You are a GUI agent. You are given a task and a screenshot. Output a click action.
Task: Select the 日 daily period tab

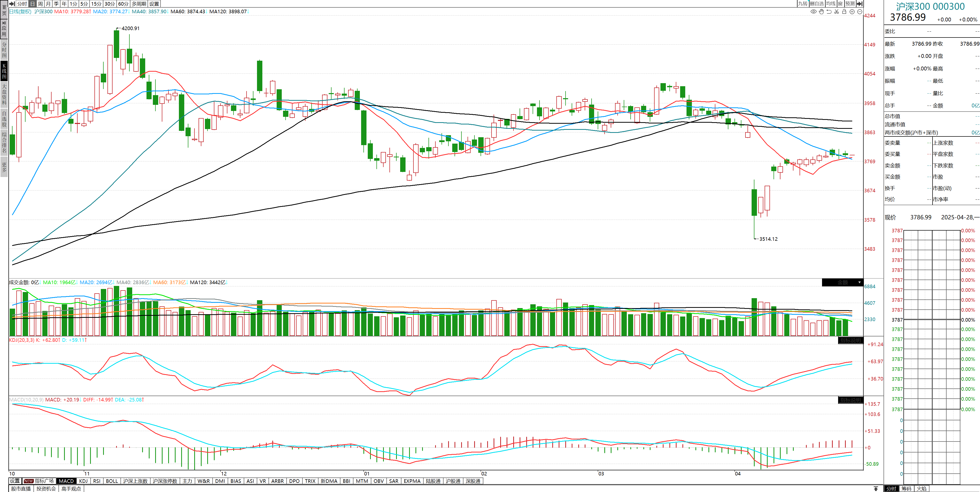tap(32, 3)
